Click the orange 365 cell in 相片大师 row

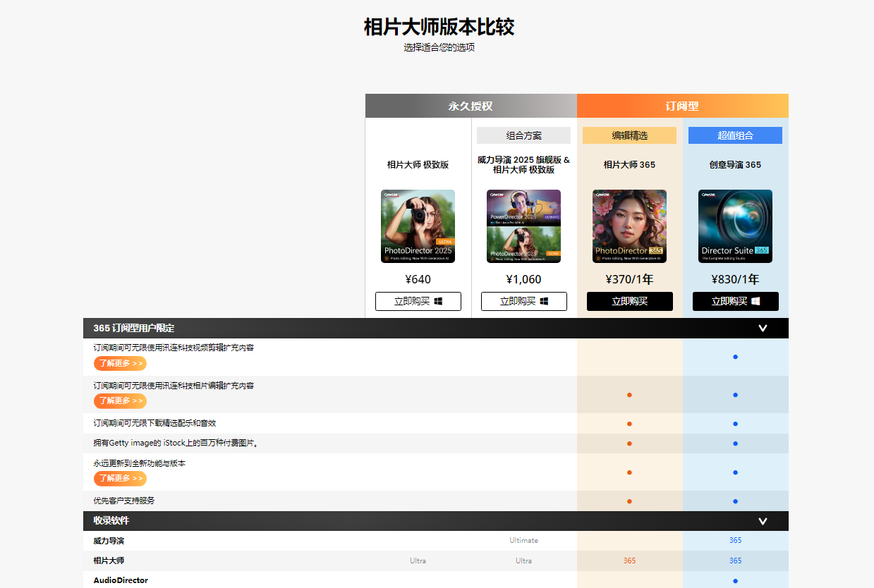(630, 561)
